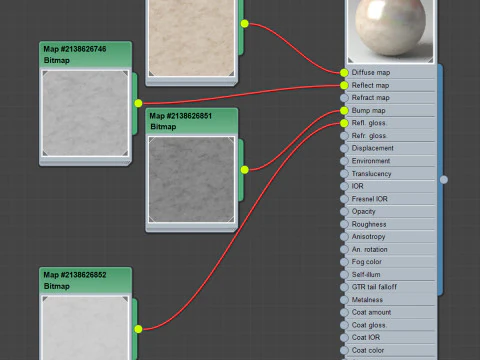Click the Environment input socket
480x360 pixels.
tap(344, 161)
